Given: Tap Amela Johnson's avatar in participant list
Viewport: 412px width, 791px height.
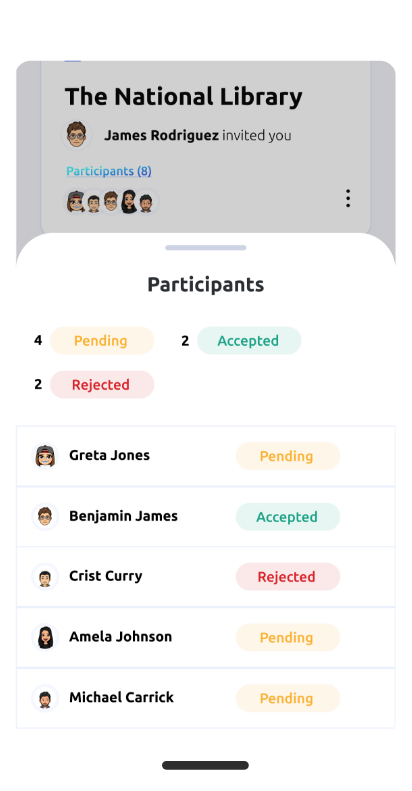Looking at the screenshot, I should [45, 637].
